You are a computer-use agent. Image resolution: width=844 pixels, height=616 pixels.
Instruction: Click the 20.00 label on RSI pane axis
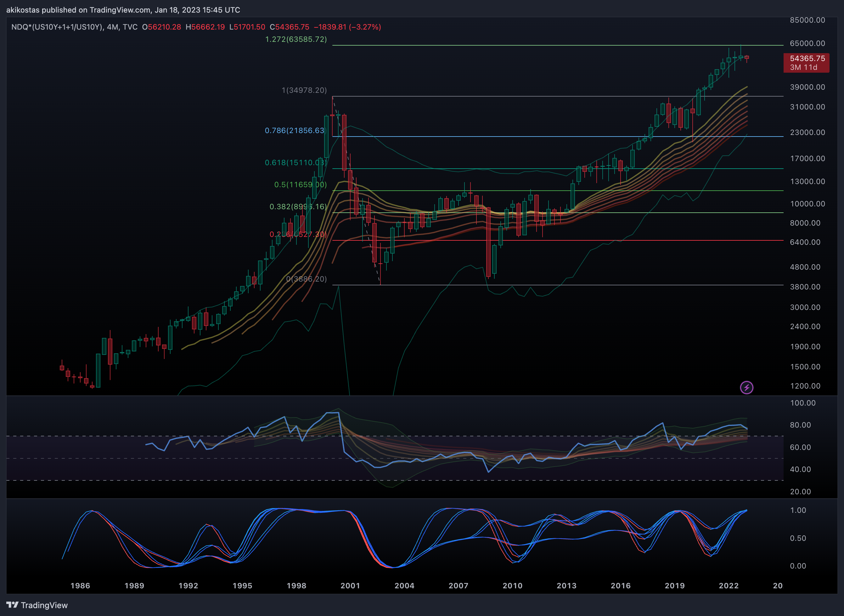pyautogui.click(x=800, y=492)
